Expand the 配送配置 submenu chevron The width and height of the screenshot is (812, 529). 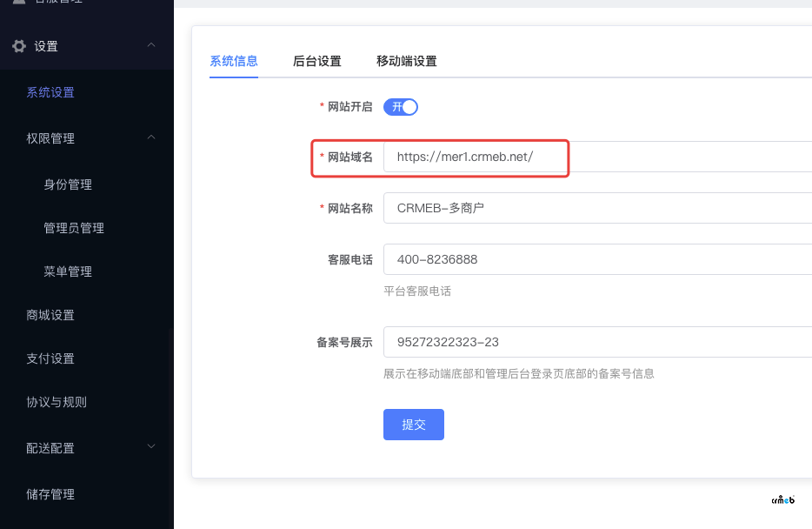(151, 447)
